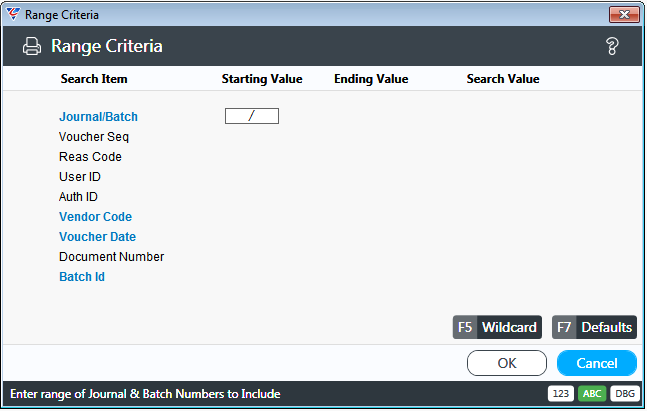Select the Voucher Seq row
The width and height of the screenshot is (647, 411).
(94, 137)
